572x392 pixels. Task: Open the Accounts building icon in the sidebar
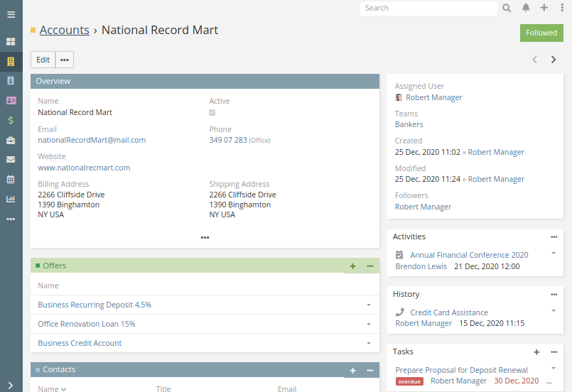(x=11, y=61)
